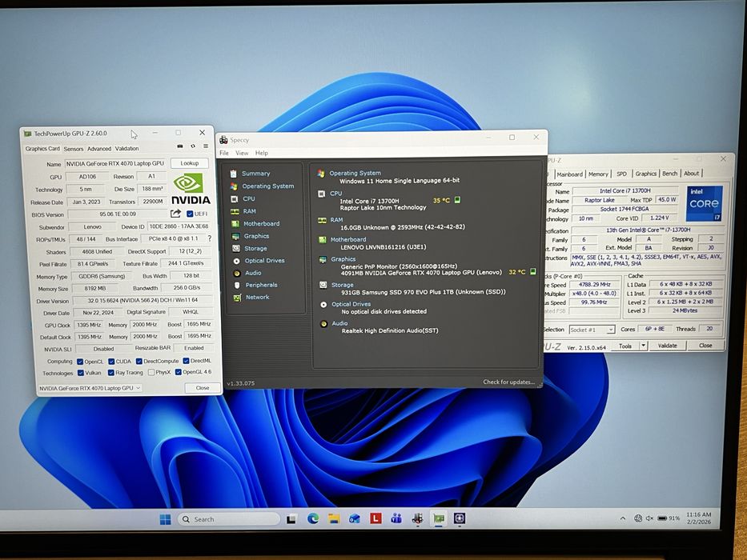747x560 pixels.
Task: Click the GPU-Z screenshot camera icon
Action: 180,146
